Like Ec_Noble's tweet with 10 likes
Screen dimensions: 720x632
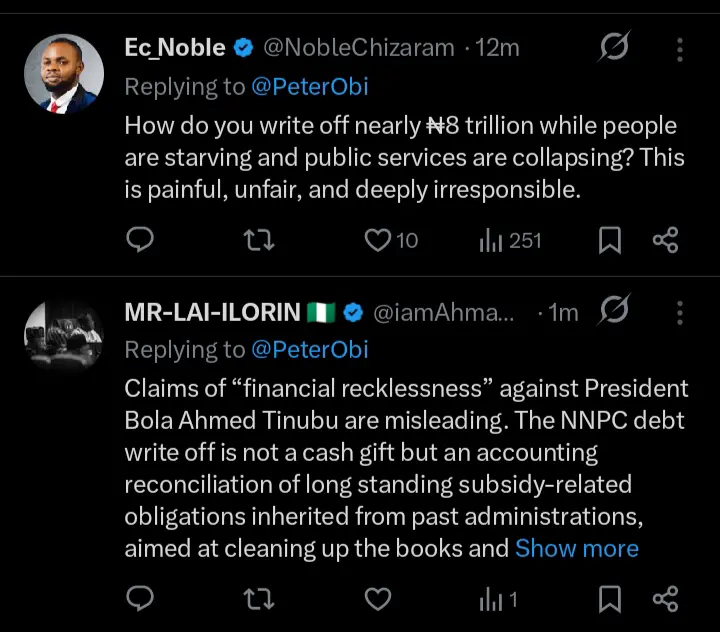click(x=377, y=240)
